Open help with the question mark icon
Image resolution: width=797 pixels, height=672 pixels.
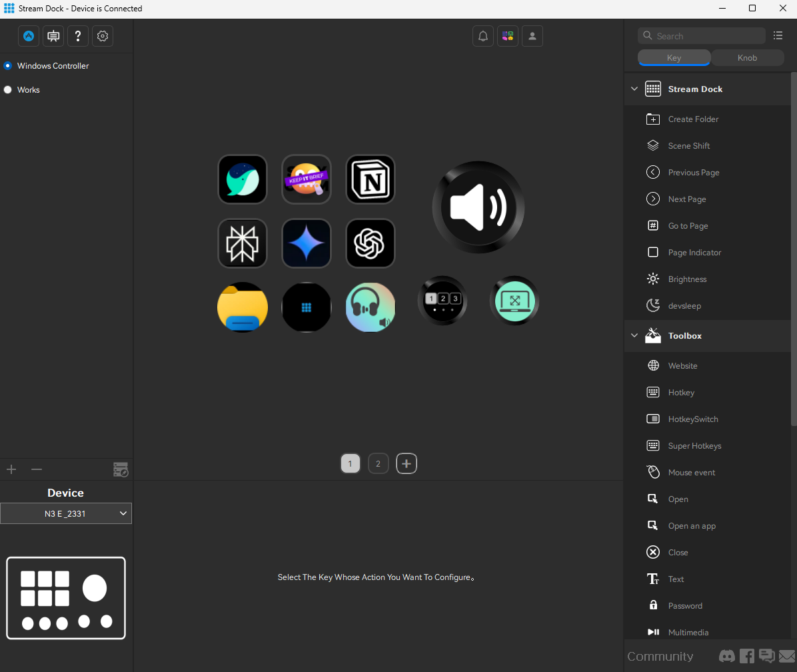(x=78, y=36)
